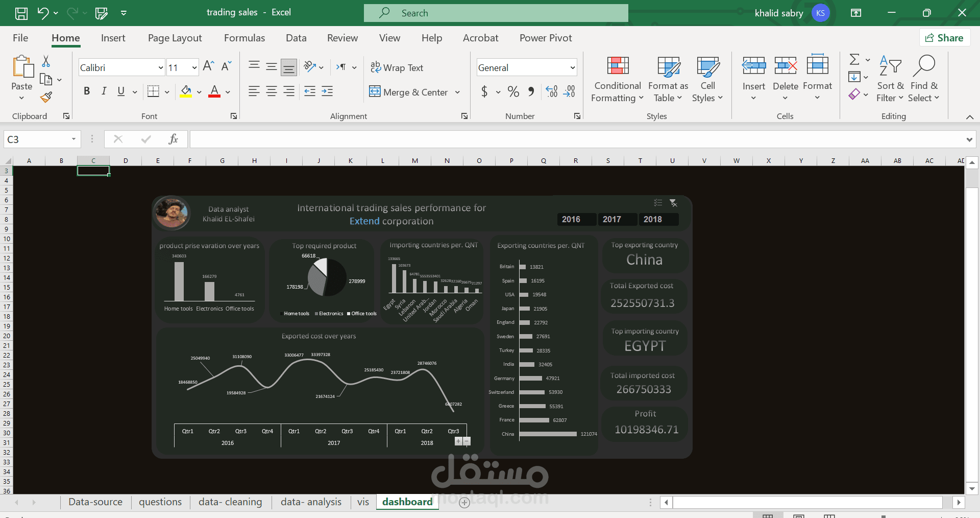Click the Delete cells icon

pos(786,66)
